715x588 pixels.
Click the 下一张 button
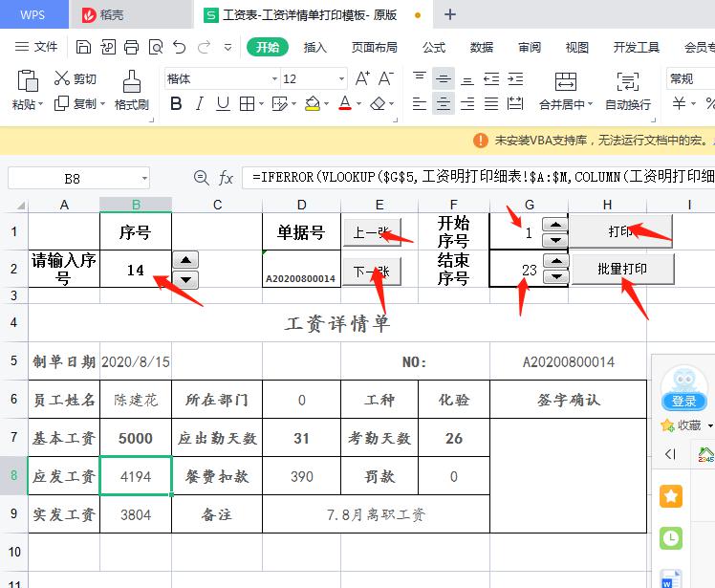(372, 272)
